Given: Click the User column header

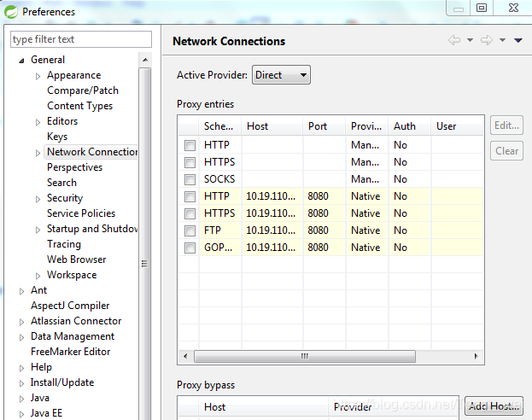Looking at the screenshot, I should [x=457, y=126].
